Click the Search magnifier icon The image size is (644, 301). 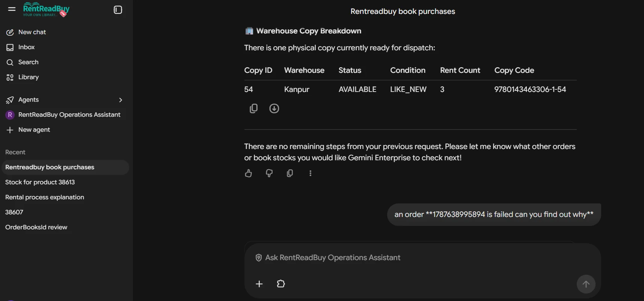click(x=10, y=62)
